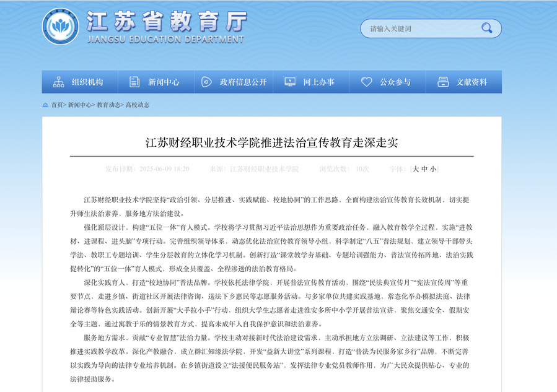The width and height of the screenshot is (557, 392).
Task: Set font size to 中
Action: point(424,169)
